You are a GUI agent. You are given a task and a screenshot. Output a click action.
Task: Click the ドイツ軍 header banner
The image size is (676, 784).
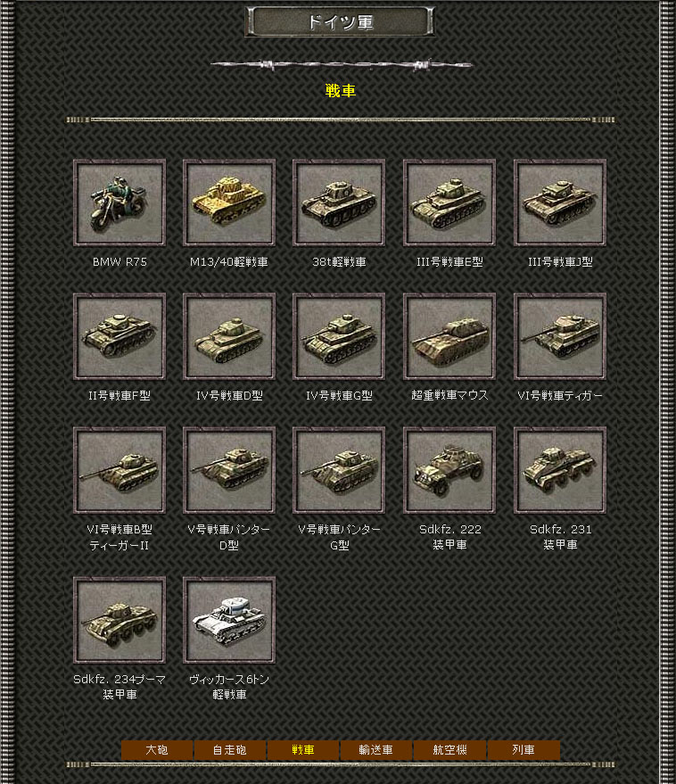click(x=340, y=22)
